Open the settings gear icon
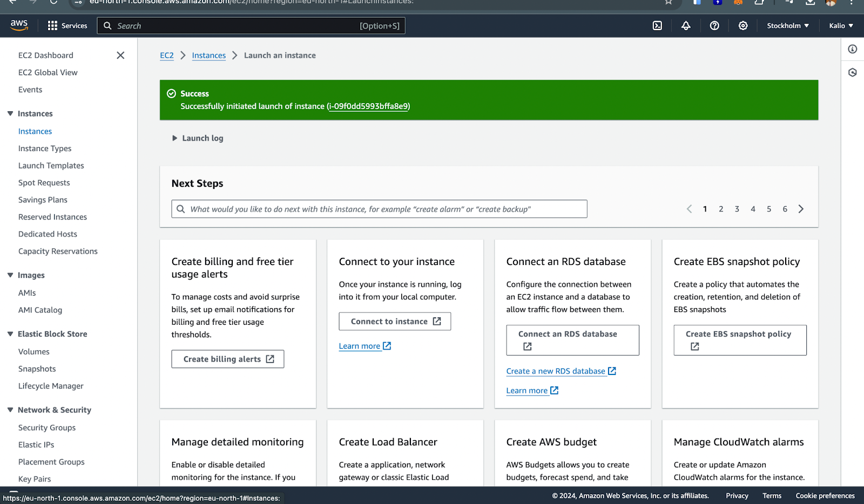 point(743,26)
